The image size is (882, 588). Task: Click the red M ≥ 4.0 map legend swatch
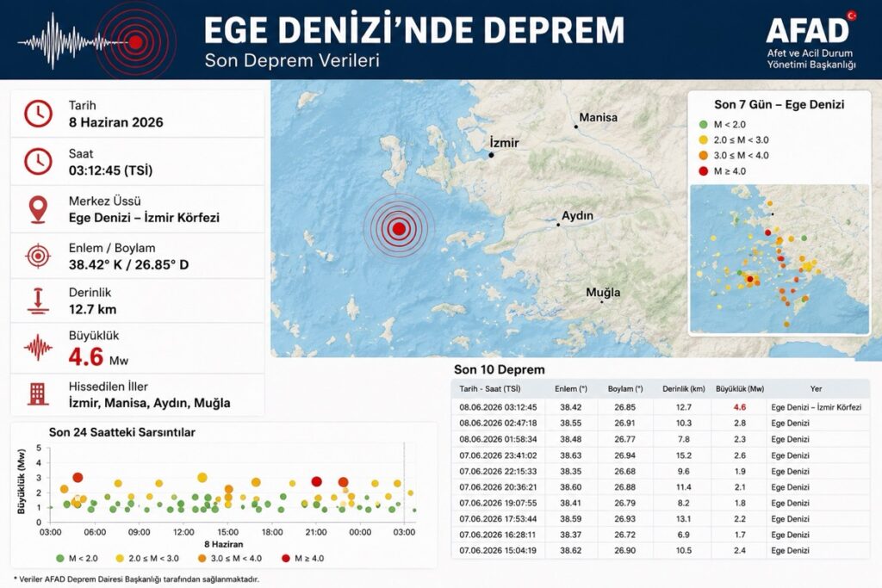[x=703, y=171]
